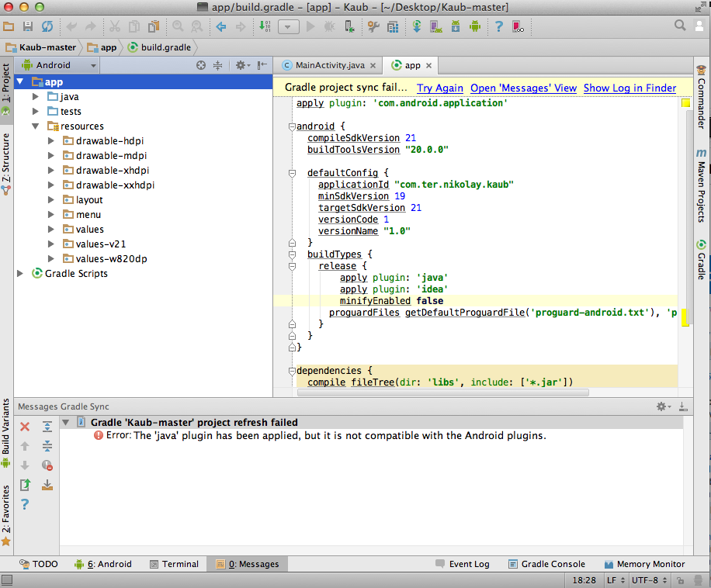711x588 pixels.
Task: Open the Android Device Monitor icon
Action: 475,26
